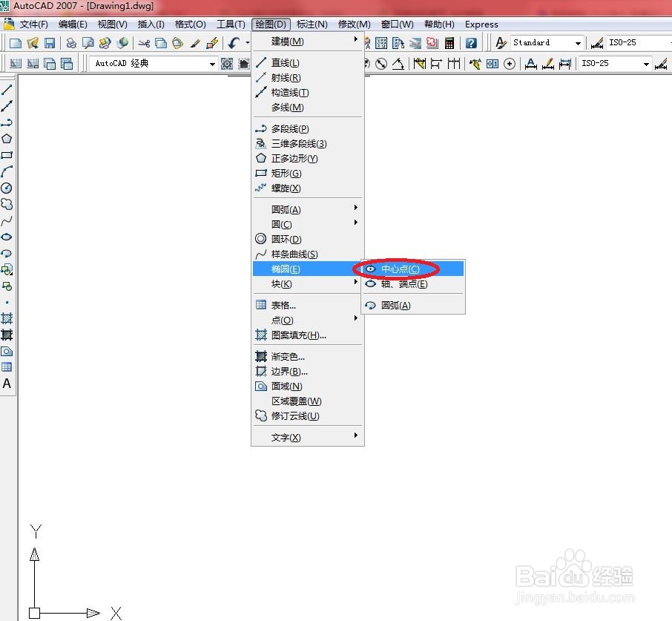Open the 窗口(W) menu
Screen dimensions: 672x621
[398, 24]
